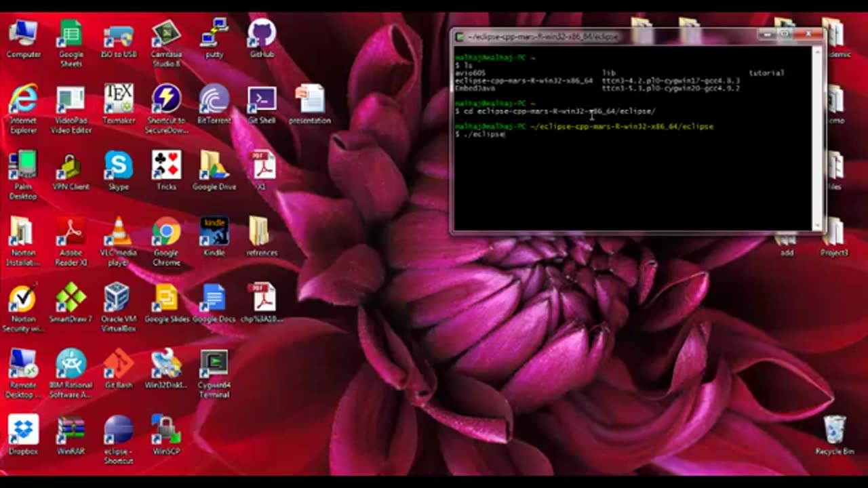The image size is (868, 488).
Task: Open the Computer desktop icon
Action: [x=23, y=38]
